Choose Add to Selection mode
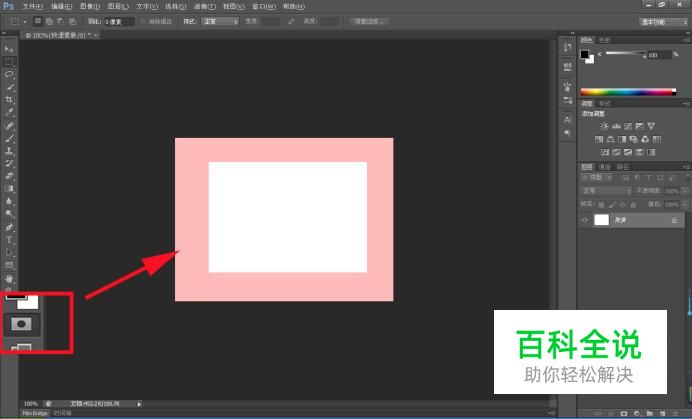Screen dimensions: 692x419 click(x=49, y=21)
